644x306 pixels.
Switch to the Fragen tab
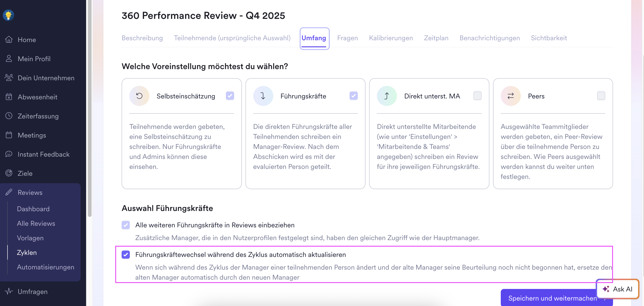(x=347, y=38)
